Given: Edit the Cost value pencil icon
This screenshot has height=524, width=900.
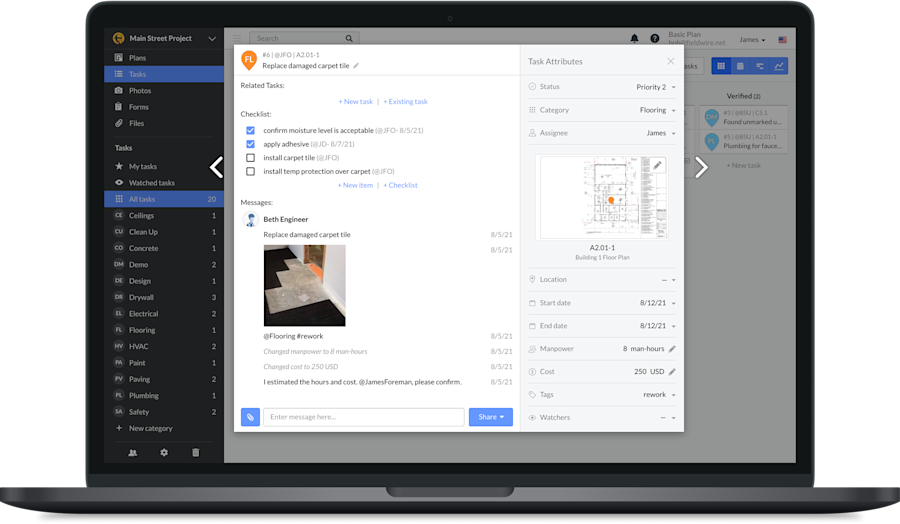Looking at the screenshot, I should click(x=672, y=372).
